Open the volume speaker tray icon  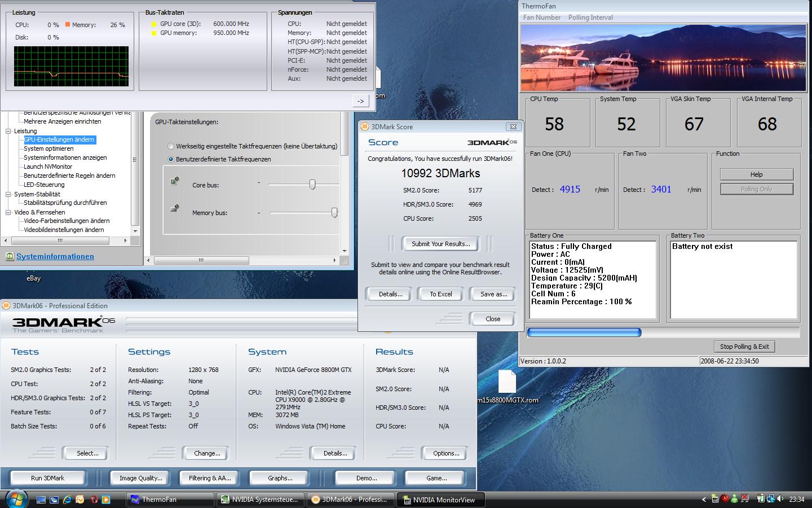[x=780, y=499]
